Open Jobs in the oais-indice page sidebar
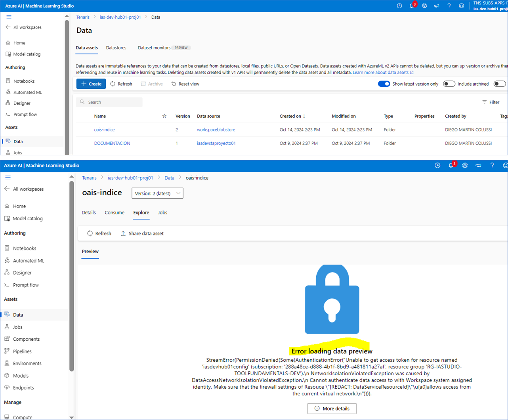This screenshot has height=420, width=508. coord(17,327)
